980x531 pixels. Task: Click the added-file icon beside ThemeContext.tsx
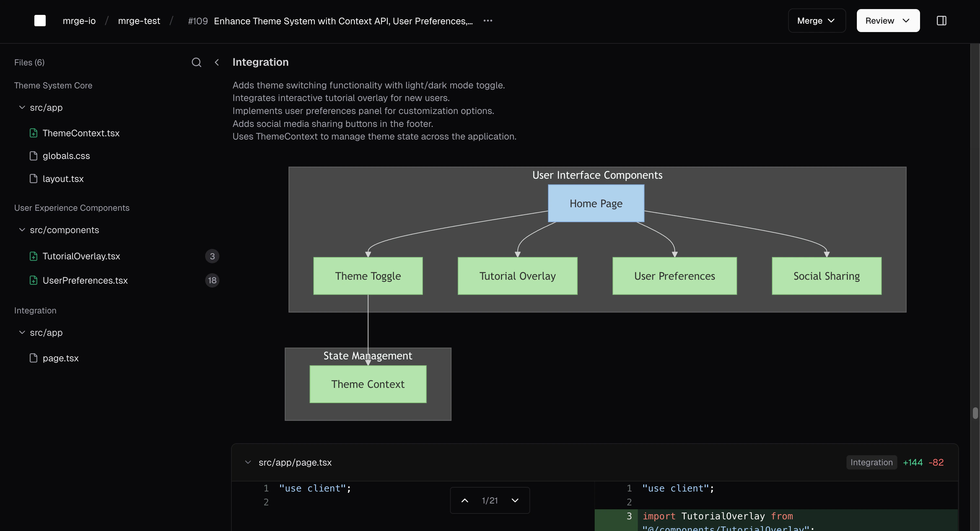tap(33, 133)
